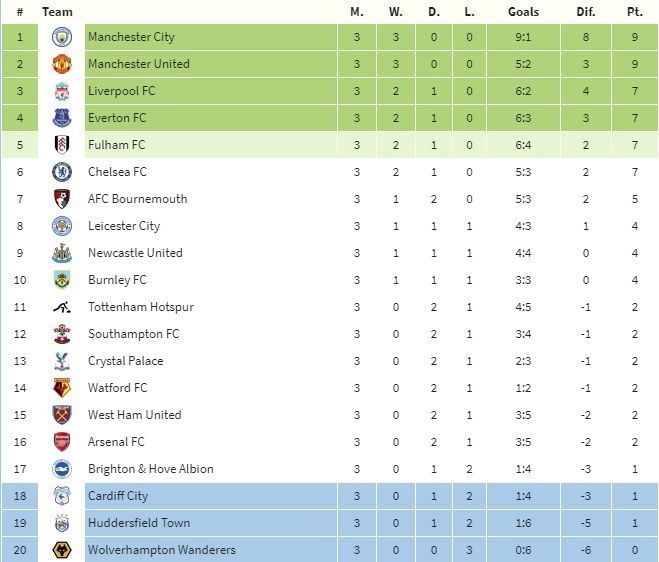Image resolution: width=659 pixels, height=562 pixels.
Task: Click the Brighton & Hove Albion crest
Action: pos(62,469)
